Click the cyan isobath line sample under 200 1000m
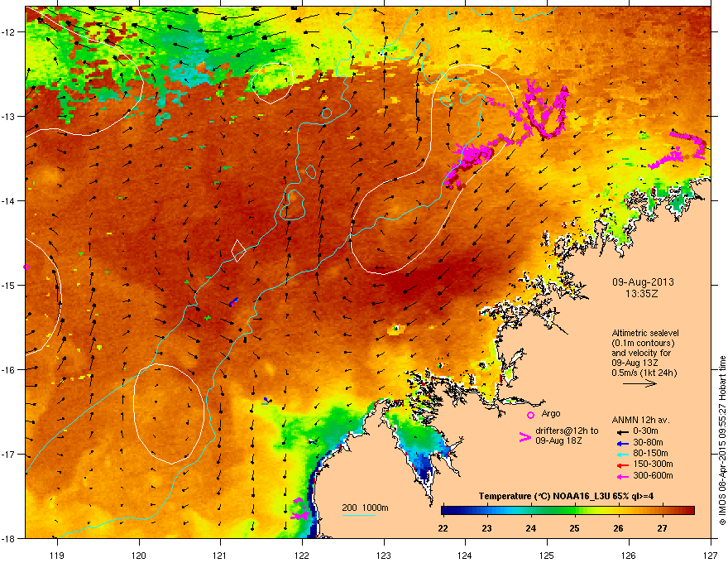Screen dimensions: 728x563 click(358, 515)
